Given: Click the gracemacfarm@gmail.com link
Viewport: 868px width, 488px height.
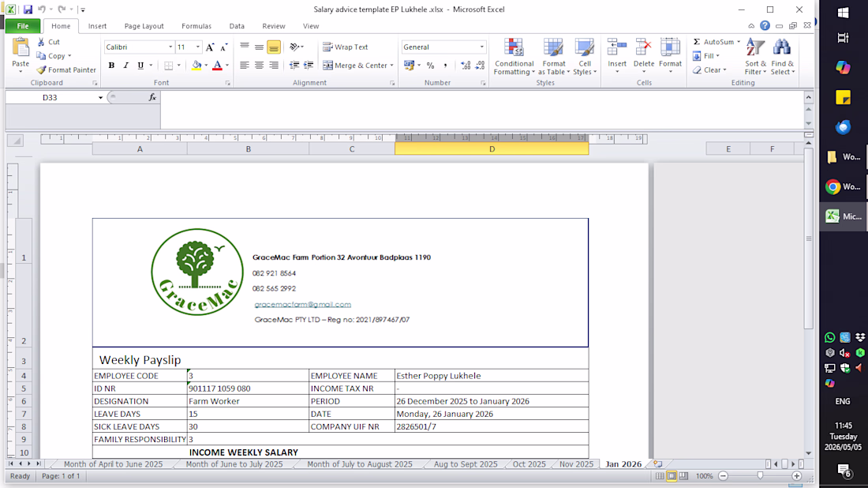Looking at the screenshot, I should tap(303, 304).
